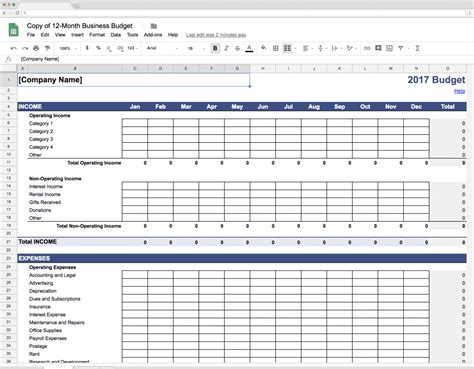Toggle Merge cells button
This screenshot has height=369, width=474.
point(287,48)
